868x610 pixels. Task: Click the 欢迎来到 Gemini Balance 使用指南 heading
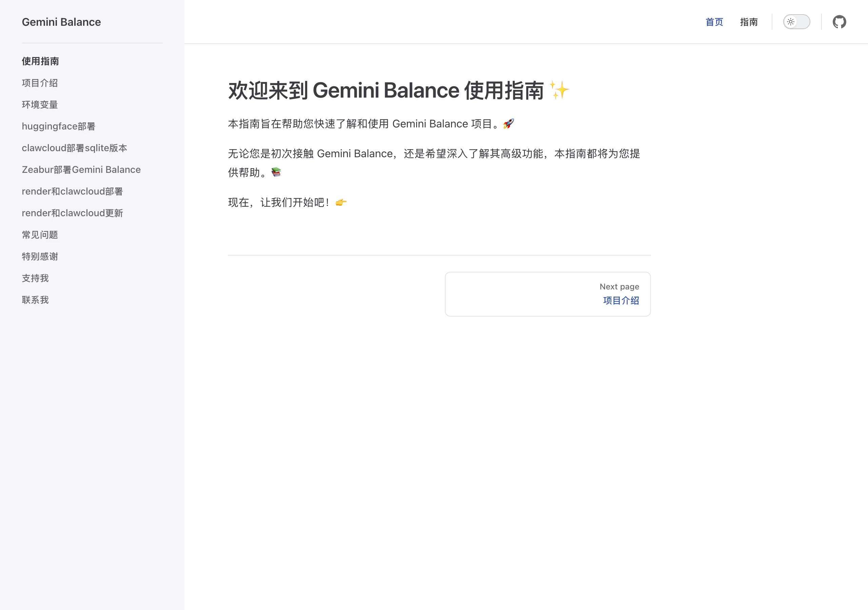coord(398,90)
